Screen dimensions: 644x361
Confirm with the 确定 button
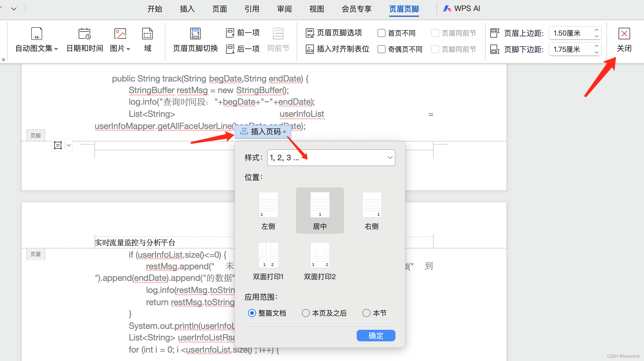tap(376, 336)
